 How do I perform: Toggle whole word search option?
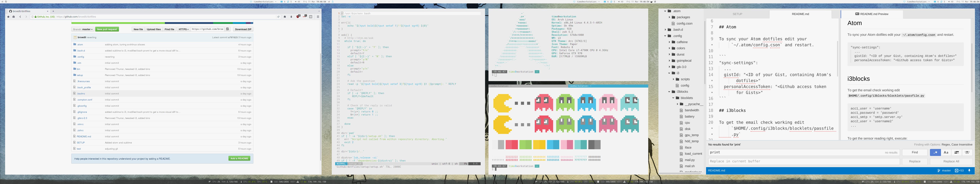(x=967, y=152)
